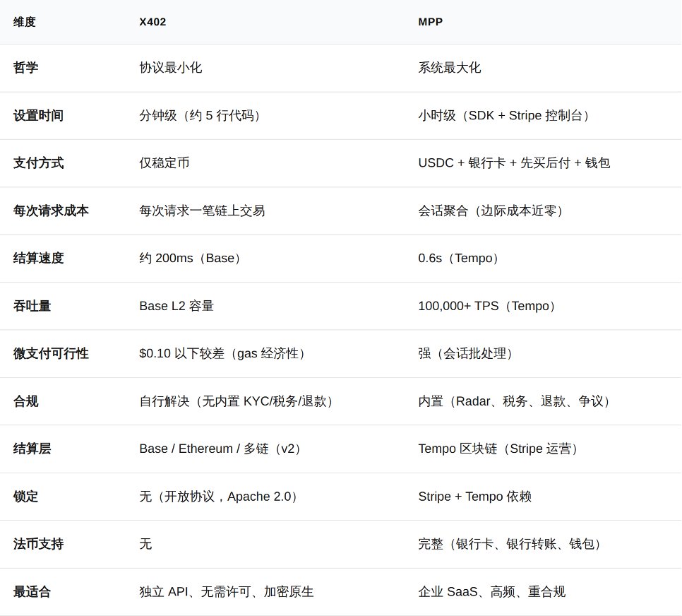
Task: Click the Stripe + Tempo 依赖 cell
Action: [x=474, y=497]
